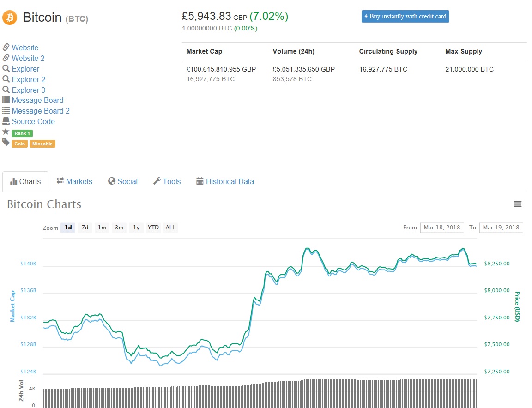The height and width of the screenshot is (408, 532).
Task: Click the drive icon beside Source Code
Action: (6, 121)
